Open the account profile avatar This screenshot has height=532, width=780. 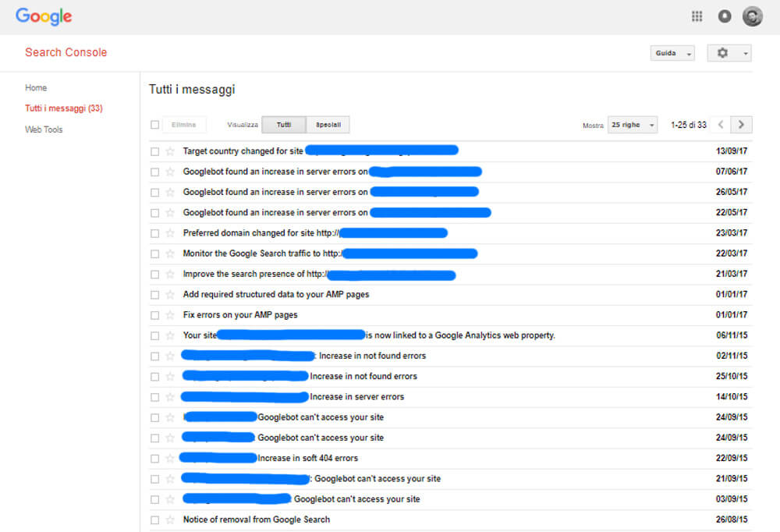[x=752, y=16]
